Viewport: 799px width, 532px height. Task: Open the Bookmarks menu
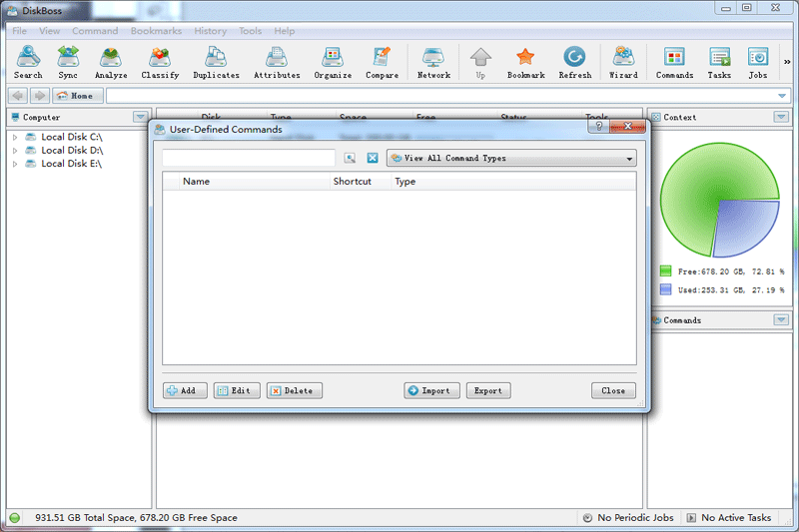point(156,31)
